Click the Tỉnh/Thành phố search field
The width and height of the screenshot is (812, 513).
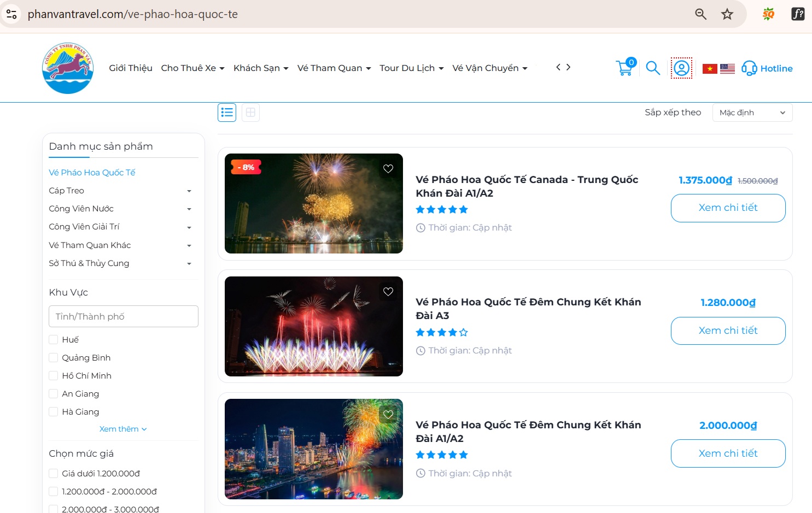click(124, 316)
